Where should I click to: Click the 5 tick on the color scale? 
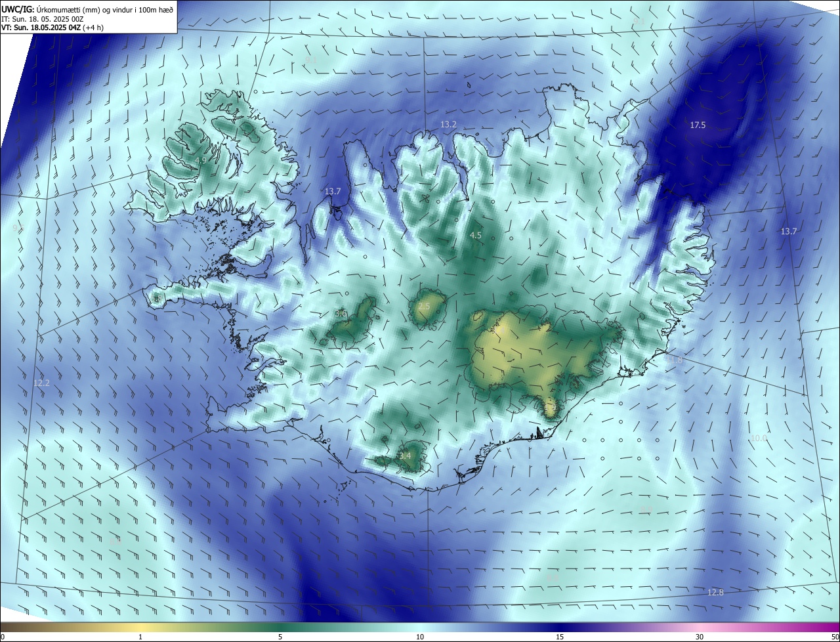pos(280,637)
